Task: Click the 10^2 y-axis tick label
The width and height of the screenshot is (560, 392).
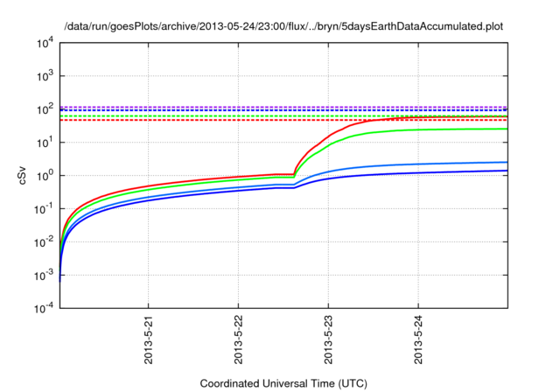Action: [45, 109]
